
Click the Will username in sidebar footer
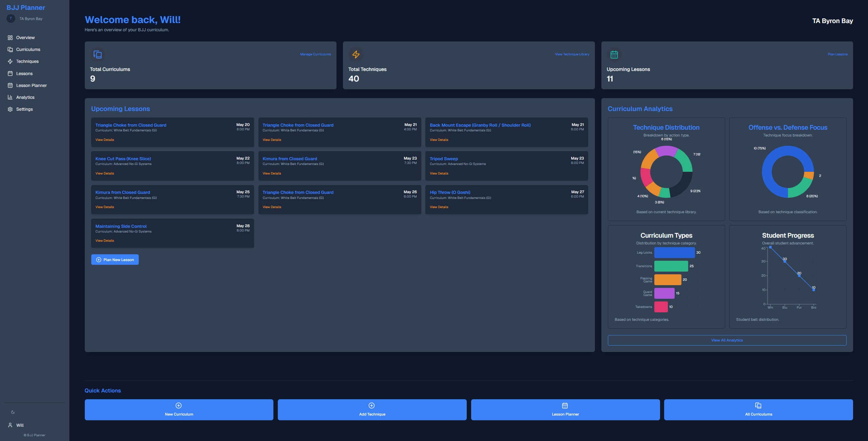tap(20, 425)
